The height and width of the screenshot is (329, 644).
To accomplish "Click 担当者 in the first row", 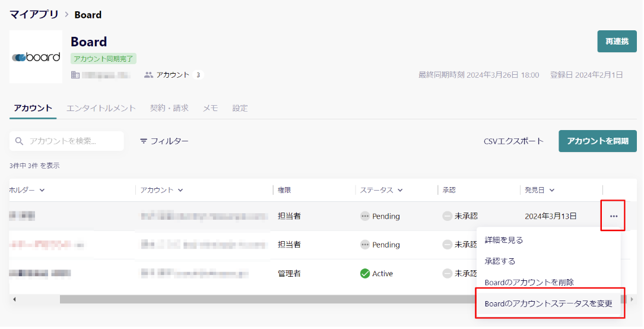I will (x=289, y=216).
